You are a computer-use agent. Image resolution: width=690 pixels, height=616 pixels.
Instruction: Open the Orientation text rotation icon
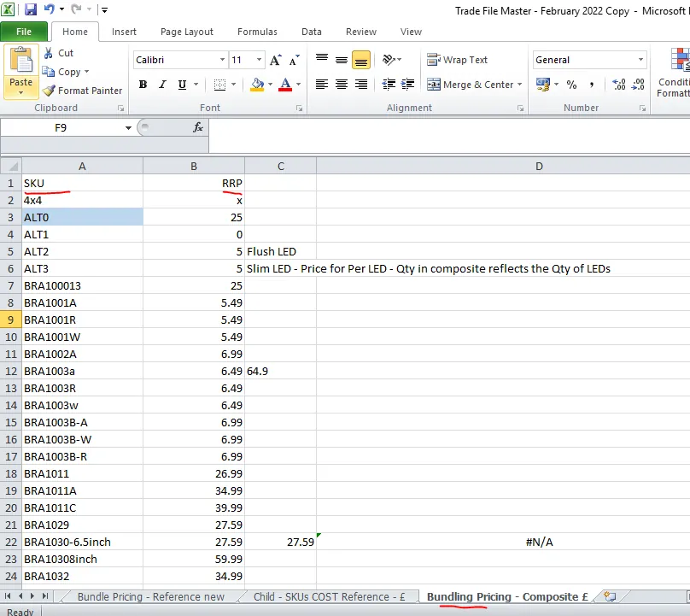(x=389, y=60)
